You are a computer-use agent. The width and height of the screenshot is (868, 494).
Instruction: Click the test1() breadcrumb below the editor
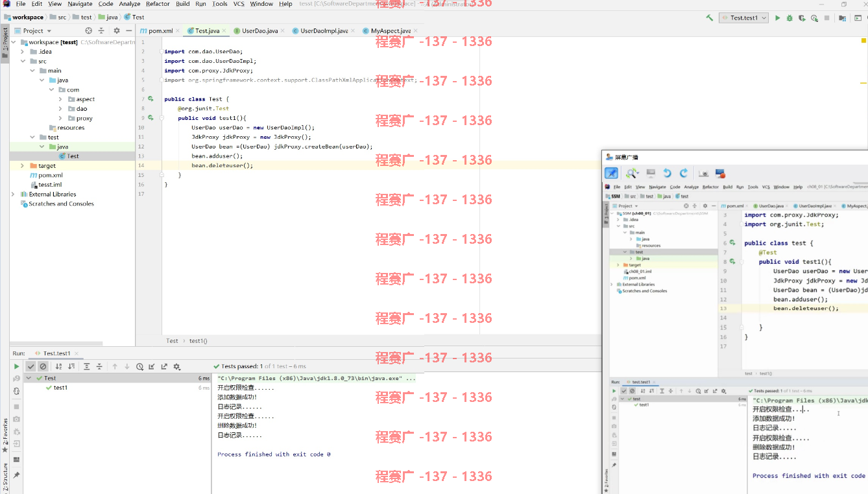198,341
